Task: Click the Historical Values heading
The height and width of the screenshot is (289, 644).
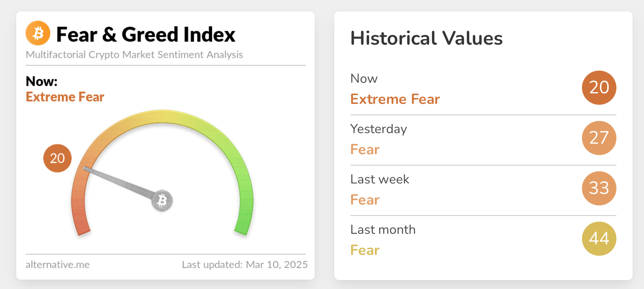Action: pyautogui.click(x=426, y=39)
